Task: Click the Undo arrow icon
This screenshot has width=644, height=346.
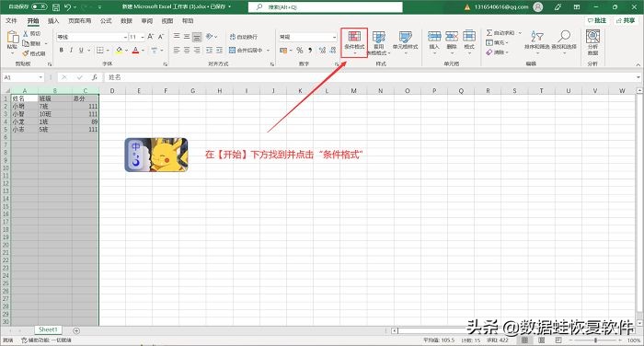Action: pyautogui.click(x=68, y=7)
